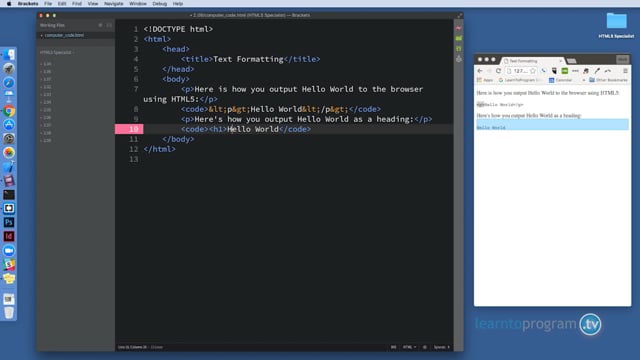Reload the page in Chrome
640x360 pixels.
(498, 71)
